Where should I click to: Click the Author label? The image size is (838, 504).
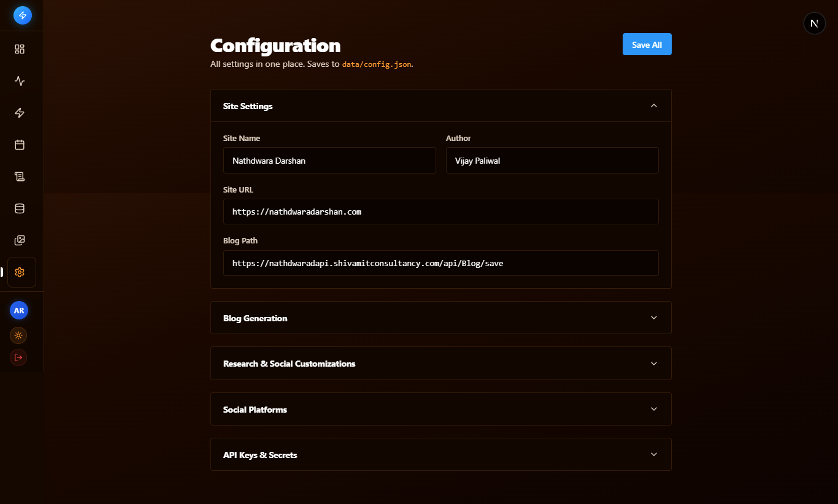coord(458,139)
